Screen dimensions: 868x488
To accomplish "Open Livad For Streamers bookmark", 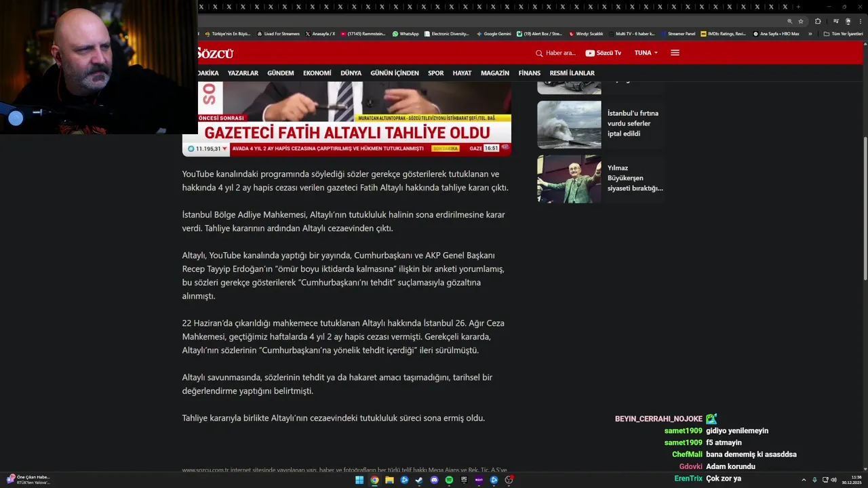I will pyautogui.click(x=279, y=33).
